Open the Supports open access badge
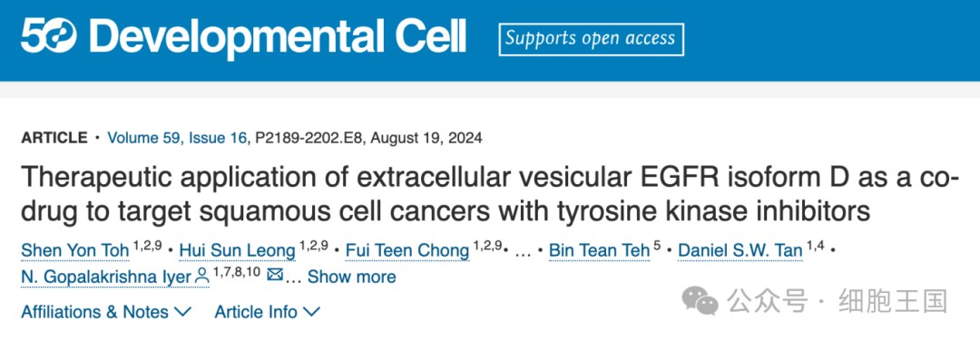The width and height of the screenshot is (980, 341). point(591,39)
